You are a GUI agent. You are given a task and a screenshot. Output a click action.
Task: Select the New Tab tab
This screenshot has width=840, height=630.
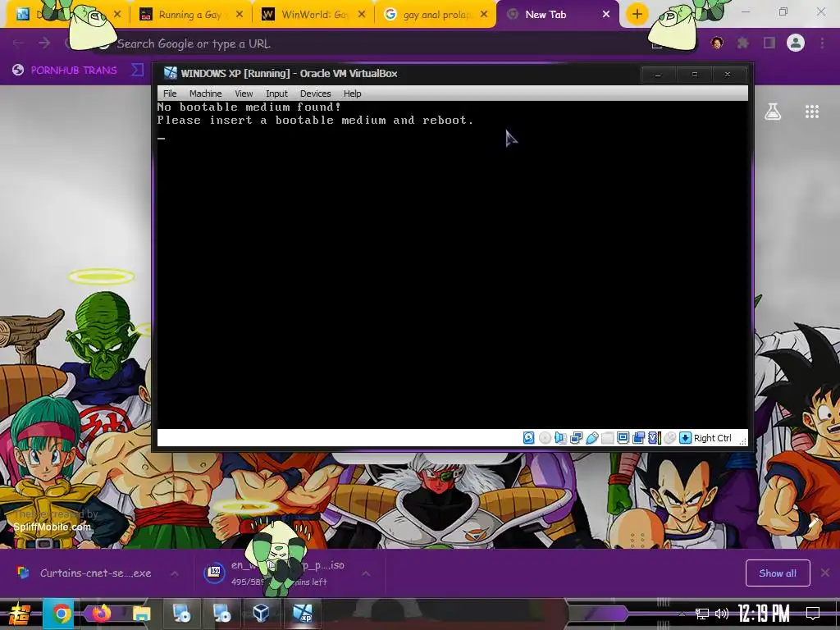coord(557,15)
